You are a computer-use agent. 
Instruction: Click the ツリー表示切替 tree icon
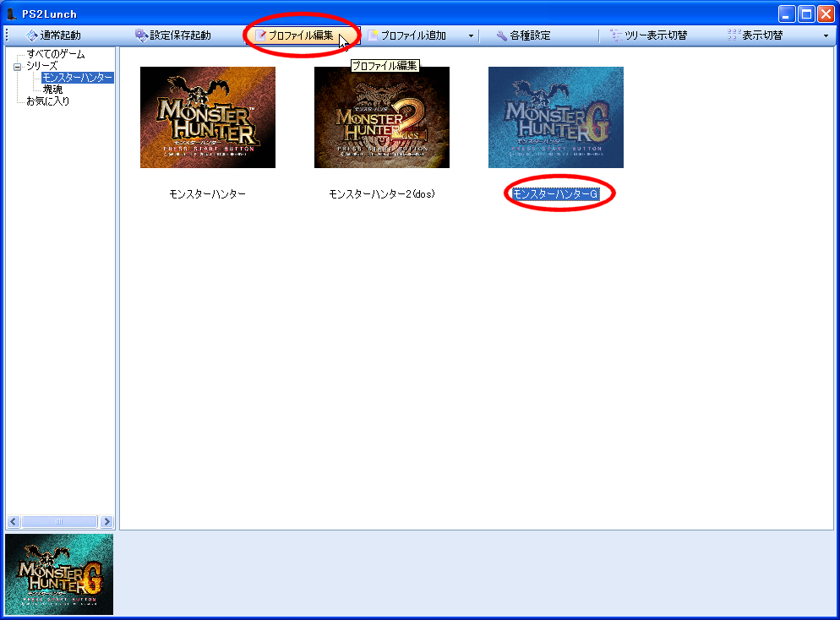616,35
